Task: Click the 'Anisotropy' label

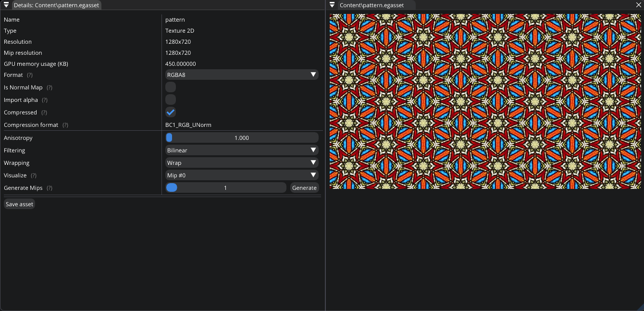Action: 18,138
